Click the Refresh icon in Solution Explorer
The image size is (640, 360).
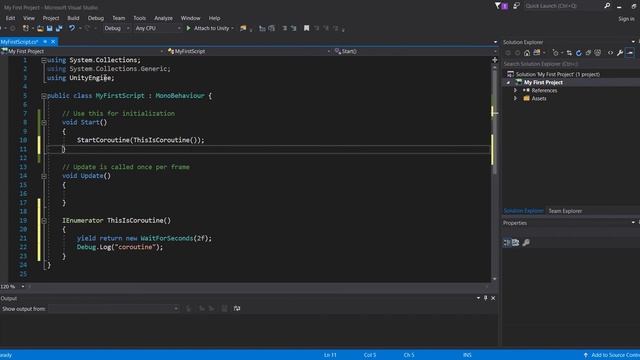578,53
